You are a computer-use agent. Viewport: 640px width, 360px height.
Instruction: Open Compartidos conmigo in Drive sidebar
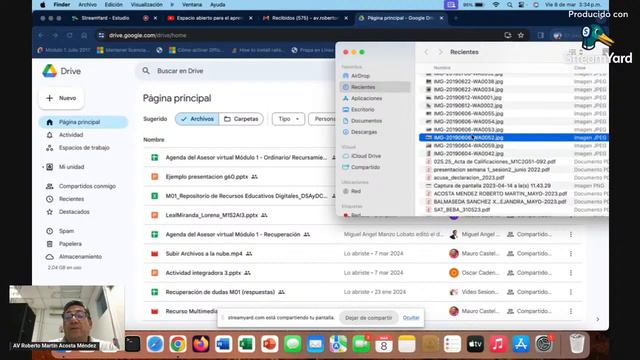coord(87,186)
